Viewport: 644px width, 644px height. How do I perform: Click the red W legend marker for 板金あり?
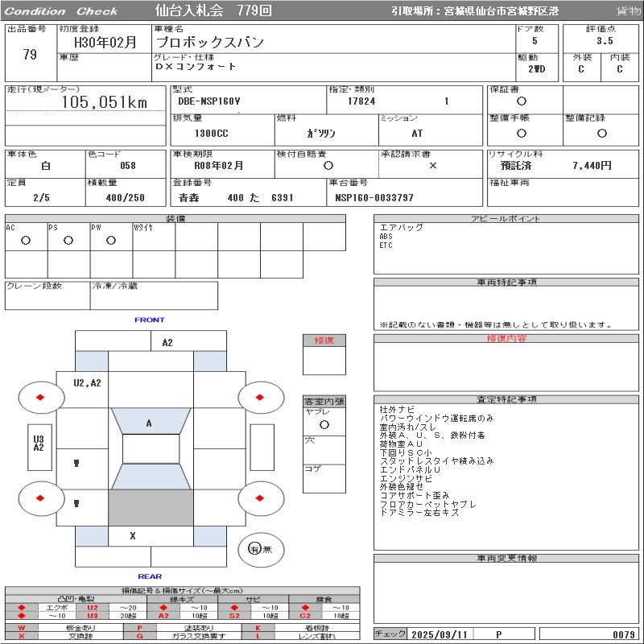tap(22, 628)
